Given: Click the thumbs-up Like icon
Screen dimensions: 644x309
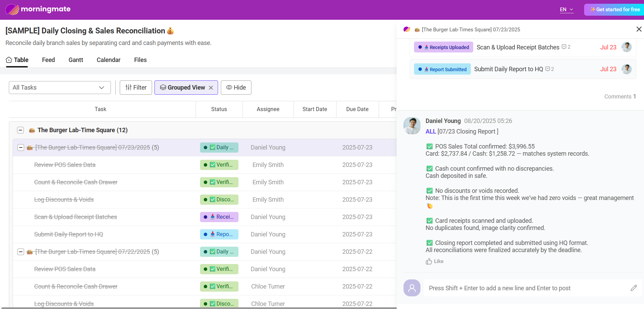Looking at the screenshot, I should coord(429,261).
